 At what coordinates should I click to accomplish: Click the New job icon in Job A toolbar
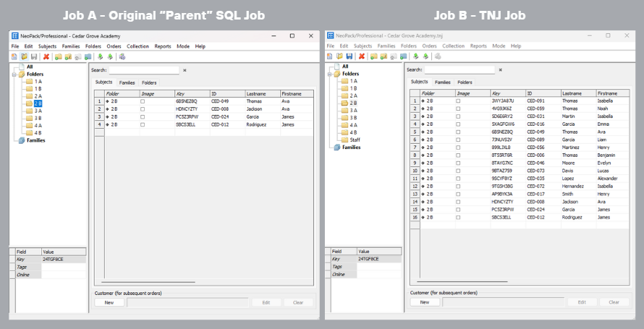15,56
